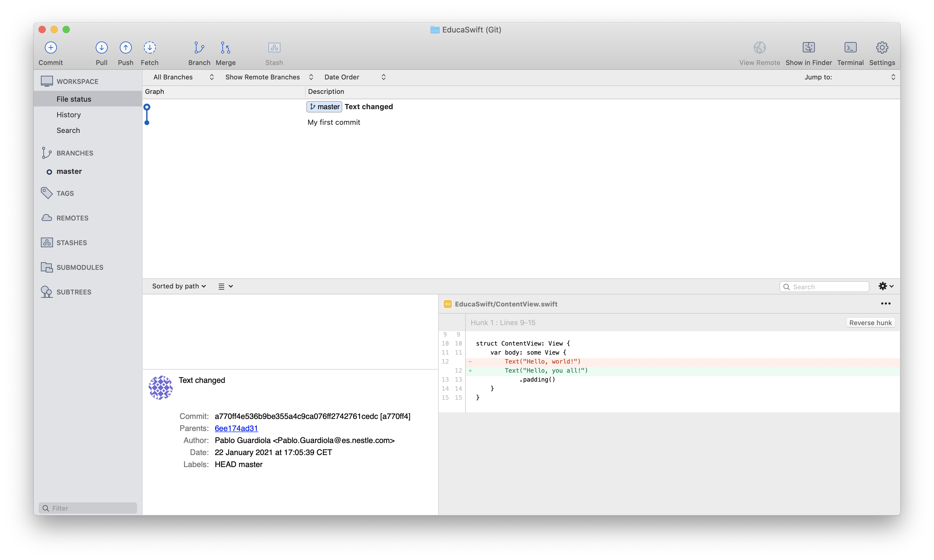Open the Merge tool

pyautogui.click(x=225, y=48)
